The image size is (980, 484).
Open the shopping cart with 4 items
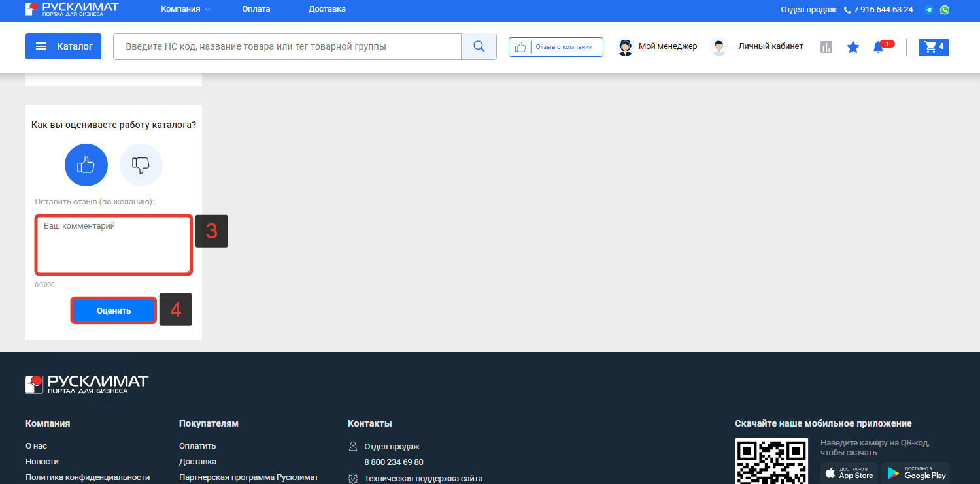point(934,47)
